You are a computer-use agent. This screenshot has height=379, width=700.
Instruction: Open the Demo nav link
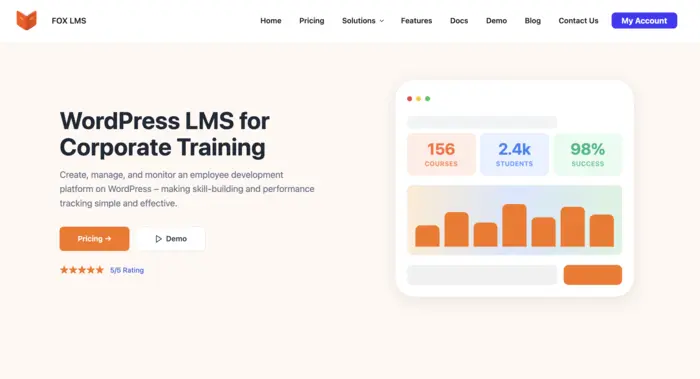click(x=496, y=21)
